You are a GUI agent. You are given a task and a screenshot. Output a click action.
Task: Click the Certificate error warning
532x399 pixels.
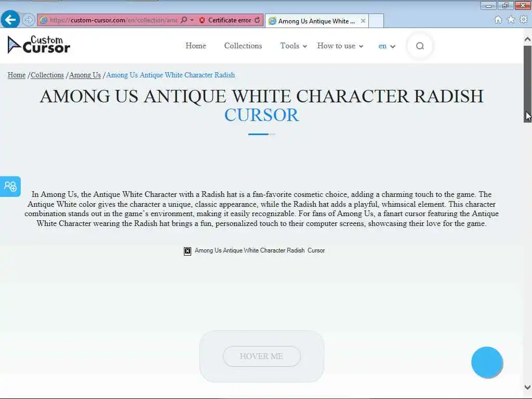tap(225, 20)
